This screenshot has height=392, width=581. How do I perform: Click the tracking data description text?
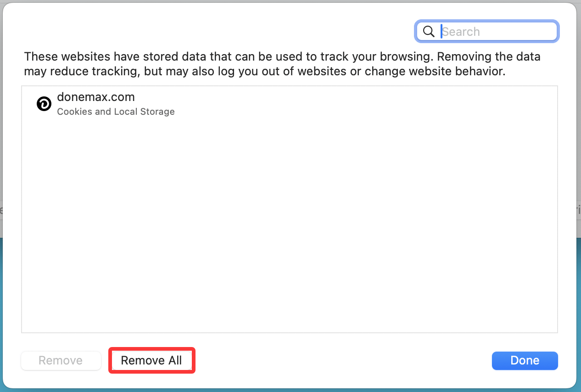[x=282, y=64]
